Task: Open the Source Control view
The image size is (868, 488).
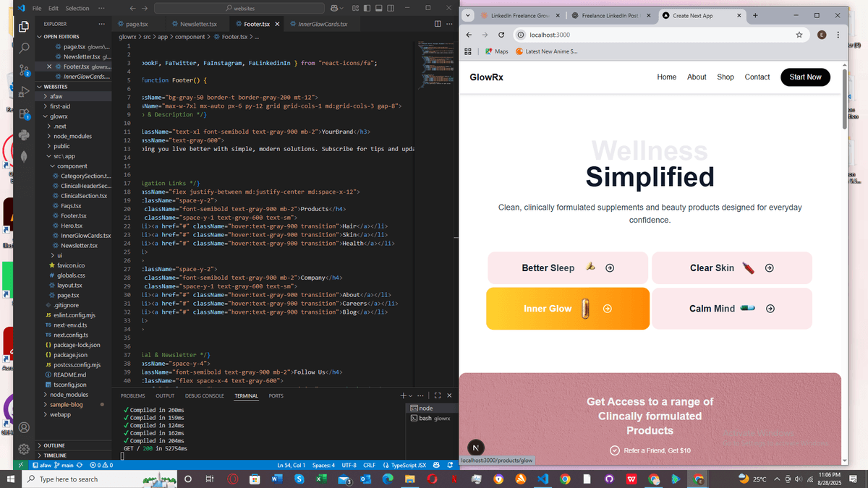Action: point(24,69)
